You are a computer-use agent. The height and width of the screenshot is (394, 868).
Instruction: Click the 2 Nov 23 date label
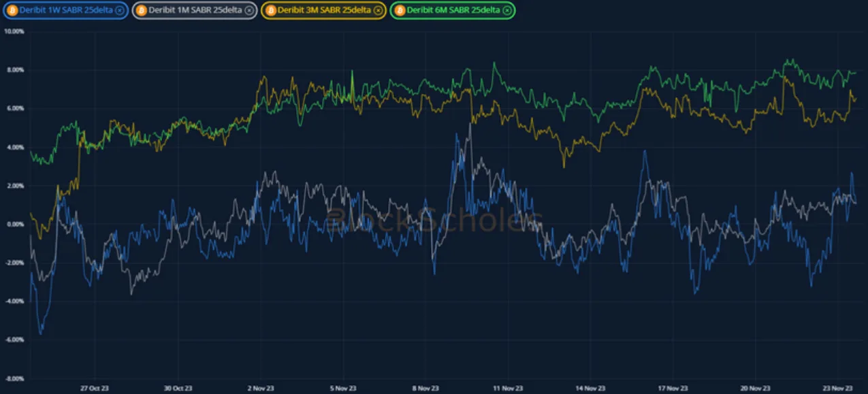coord(260,388)
